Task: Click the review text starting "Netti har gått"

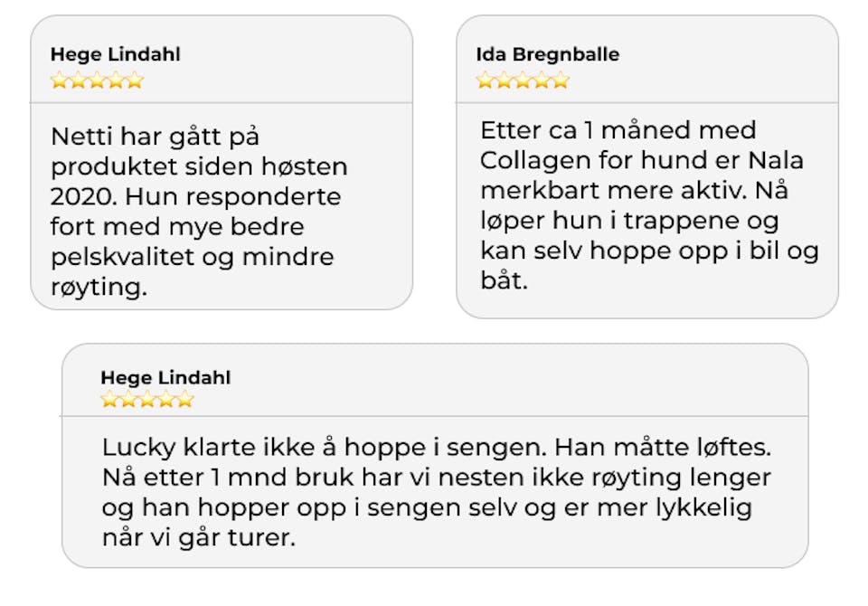Action: 199,212
